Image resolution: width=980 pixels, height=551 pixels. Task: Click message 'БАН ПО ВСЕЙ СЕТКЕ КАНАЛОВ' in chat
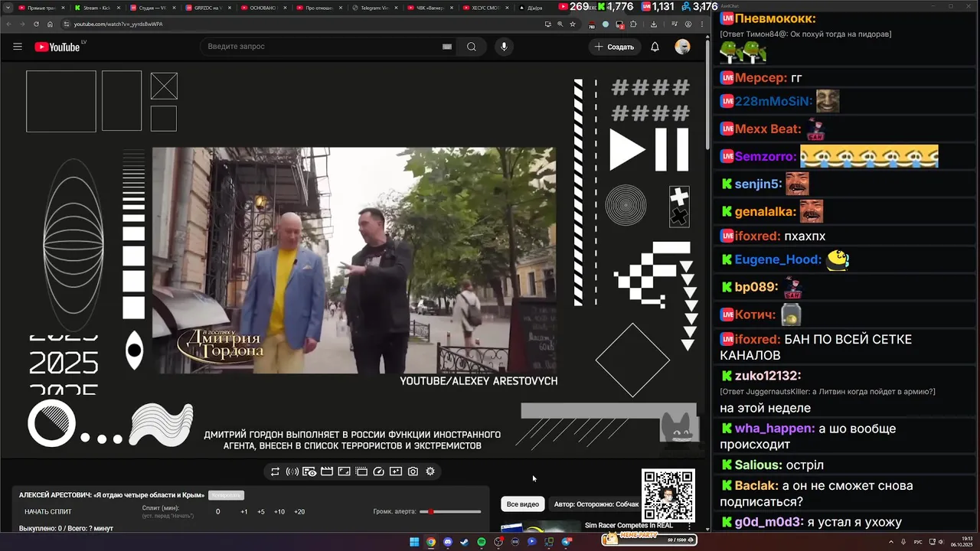pyautogui.click(x=815, y=347)
